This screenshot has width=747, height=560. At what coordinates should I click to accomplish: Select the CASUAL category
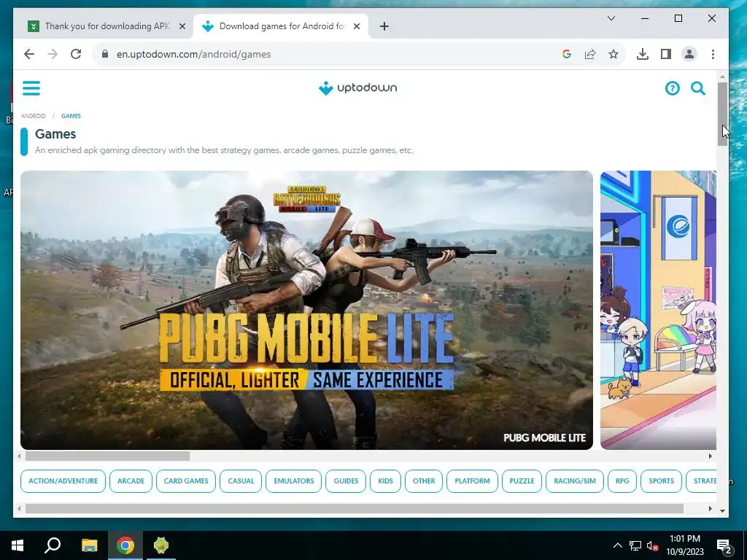(x=241, y=481)
